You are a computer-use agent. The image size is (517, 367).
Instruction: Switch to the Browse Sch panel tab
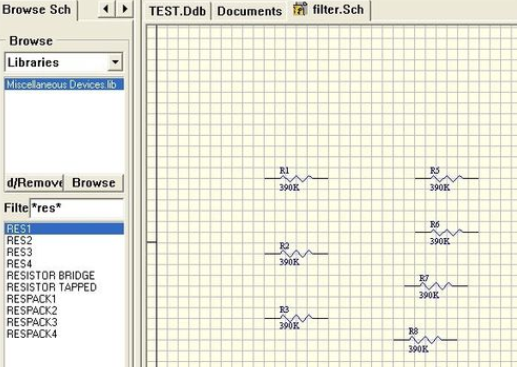coord(37,10)
